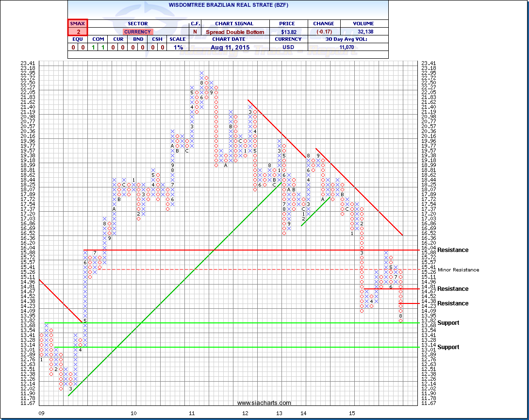Viewport: 529px width, 420px height.
Task: Click the 30 Day Avg Vol value 11,070
Action: click(348, 48)
